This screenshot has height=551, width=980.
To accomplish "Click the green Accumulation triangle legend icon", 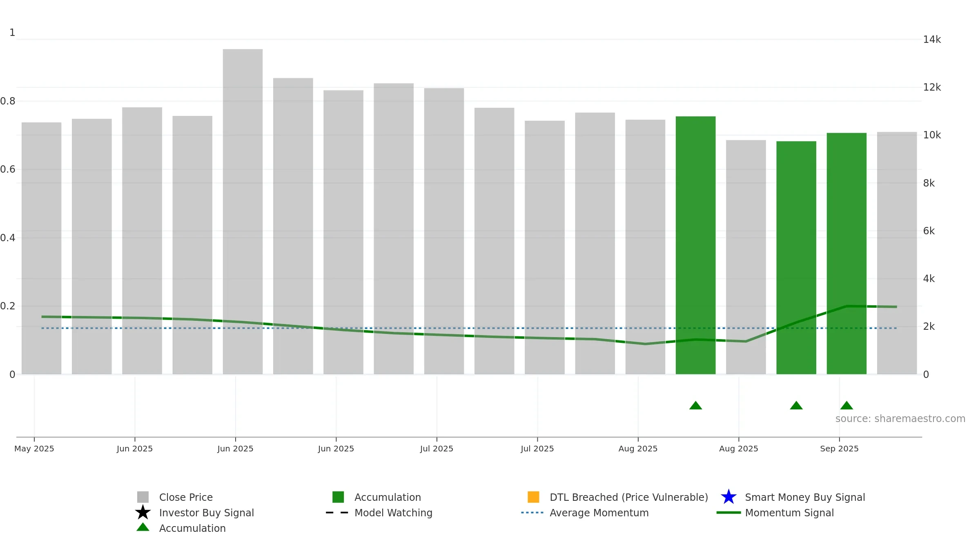I will 143,527.
